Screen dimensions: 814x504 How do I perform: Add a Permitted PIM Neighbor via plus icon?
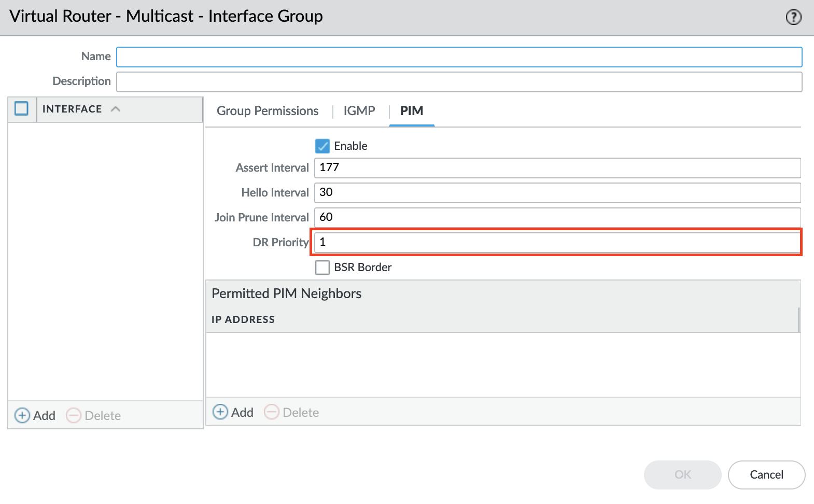[x=220, y=412]
